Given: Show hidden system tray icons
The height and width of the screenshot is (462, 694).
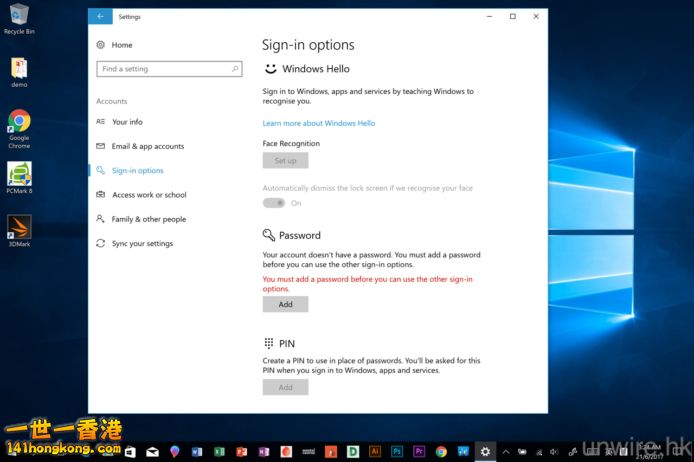Looking at the screenshot, I should pos(506,452).
